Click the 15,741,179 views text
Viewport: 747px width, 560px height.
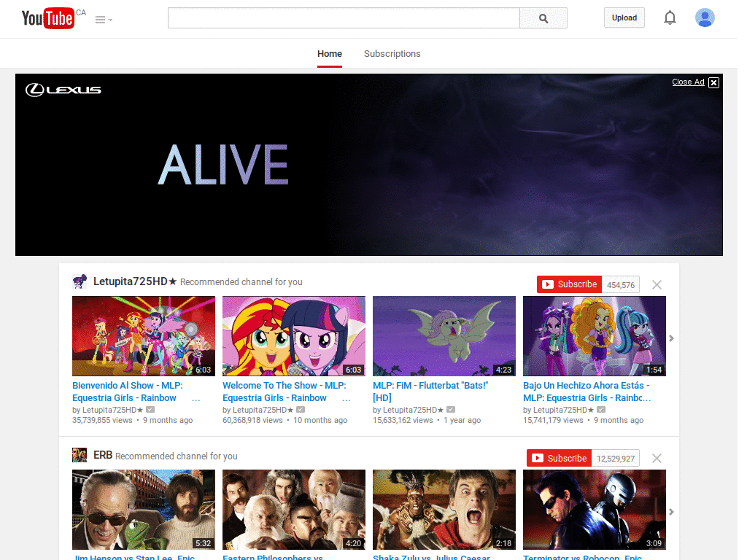(553, 420)
